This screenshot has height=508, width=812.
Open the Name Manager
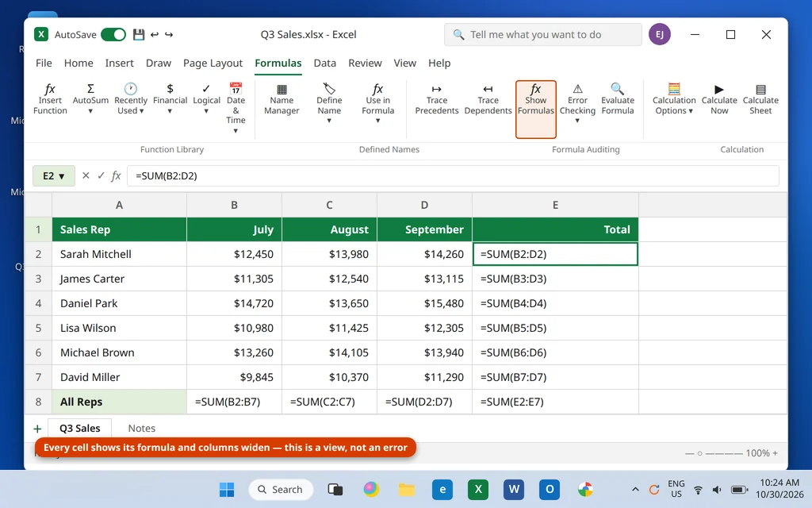click(282, 99)
